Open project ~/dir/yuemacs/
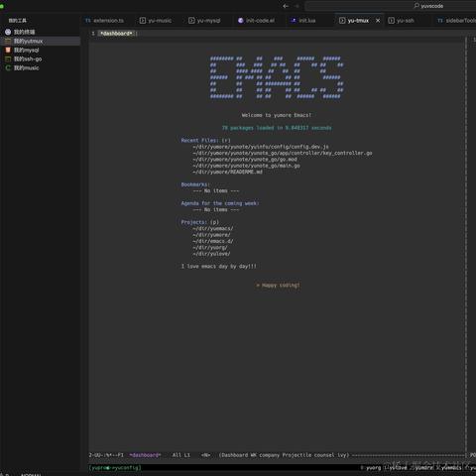This screenshot has width=476, height=476. (213, 228)
